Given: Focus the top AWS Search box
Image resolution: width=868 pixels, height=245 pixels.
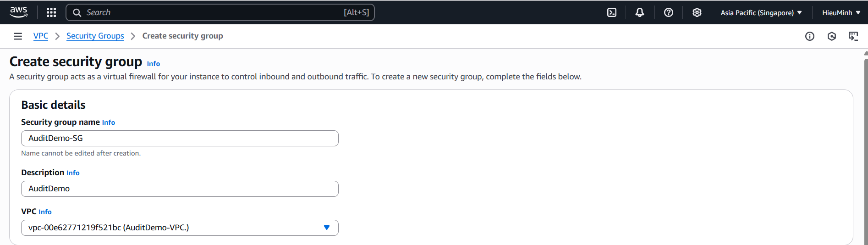Looking at the screenshot, I should pyautogui.click(x=220, y=12).
